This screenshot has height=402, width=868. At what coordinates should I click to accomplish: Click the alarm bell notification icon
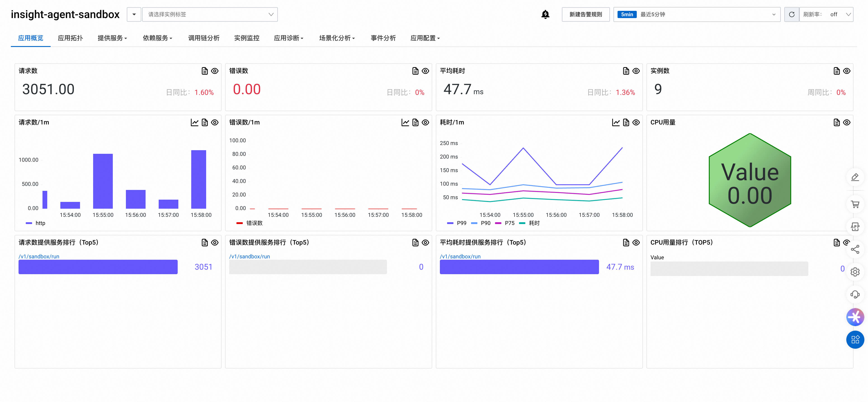(545, 14)
